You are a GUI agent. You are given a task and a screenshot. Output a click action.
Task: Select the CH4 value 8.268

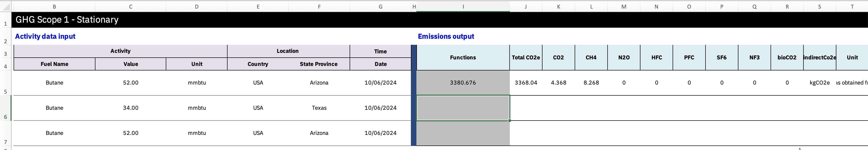coord(591,83)
